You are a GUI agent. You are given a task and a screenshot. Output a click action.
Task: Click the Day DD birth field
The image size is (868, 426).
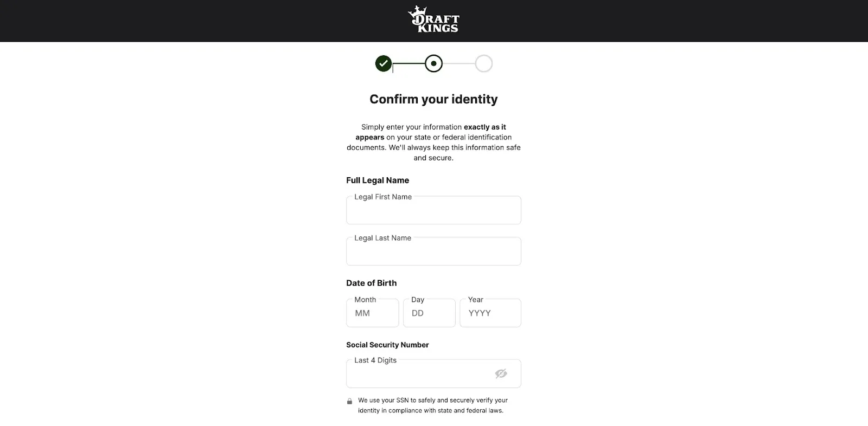(429, 313)
